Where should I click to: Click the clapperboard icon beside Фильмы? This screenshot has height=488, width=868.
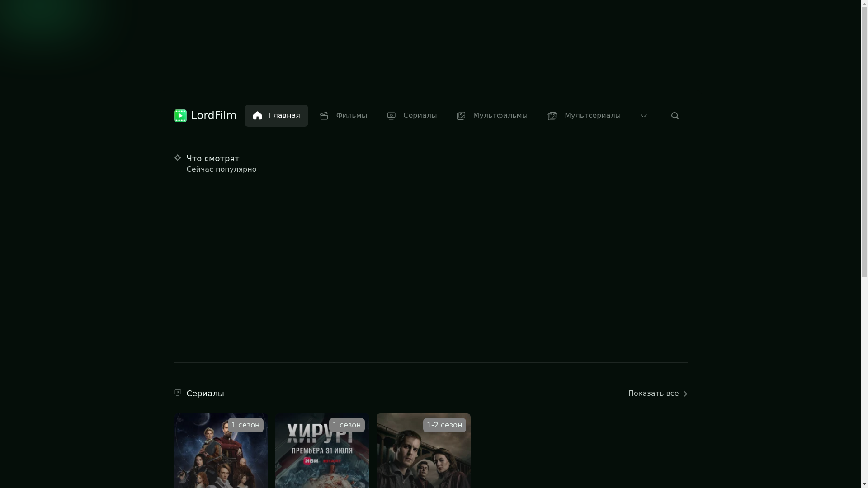(x=324, y=116)
